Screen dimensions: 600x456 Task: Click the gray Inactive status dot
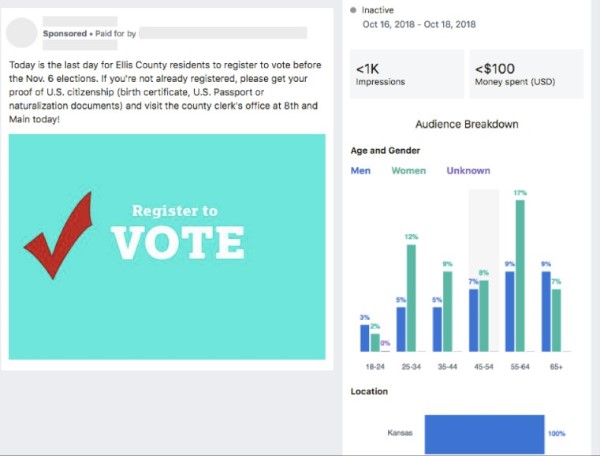click(x=353, y=10)
